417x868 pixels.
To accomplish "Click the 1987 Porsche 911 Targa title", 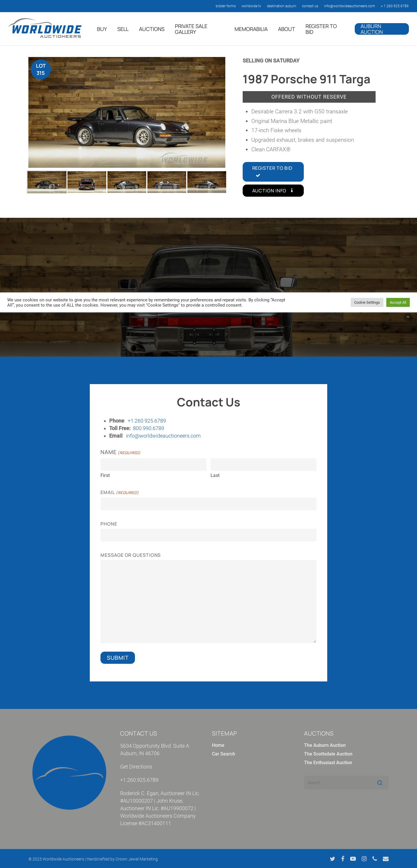I will click(306, 79).
